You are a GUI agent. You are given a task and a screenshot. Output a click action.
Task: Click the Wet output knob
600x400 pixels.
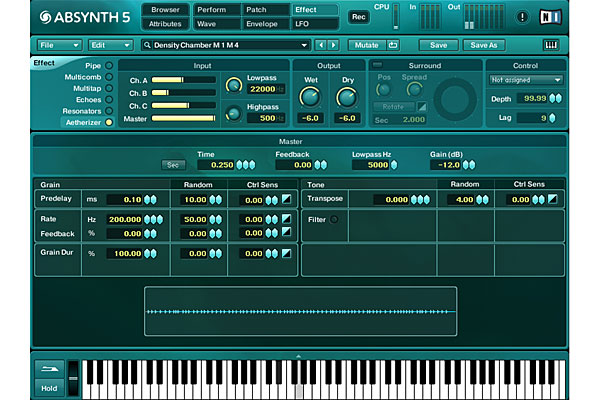tap(310, 97)
